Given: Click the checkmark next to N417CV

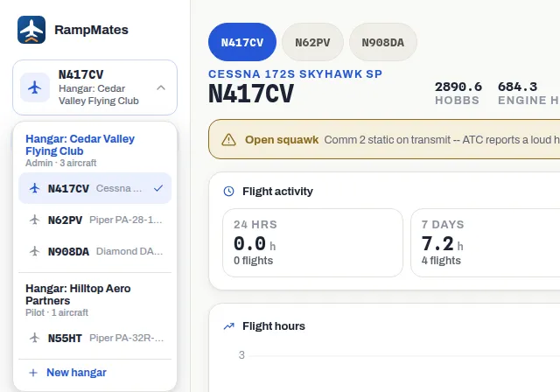Looking at the screenshot, I should [158, 188].
